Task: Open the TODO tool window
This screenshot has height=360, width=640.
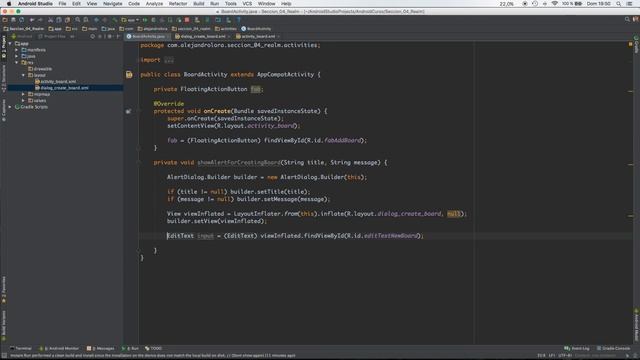Action: click(x=153, y=348)
